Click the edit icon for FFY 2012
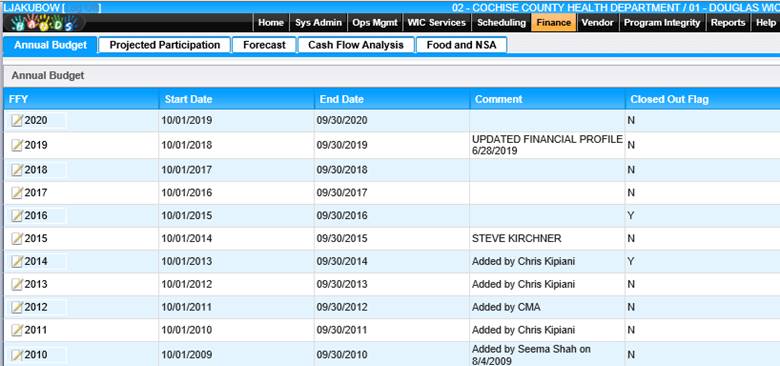Viewport: 780px width, 366px height. pyautogui.click(x=17, y=307)
